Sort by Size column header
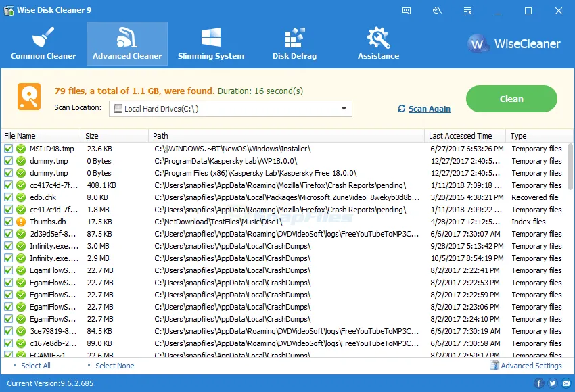Screen dimensions: 575x392 (115, 136)
